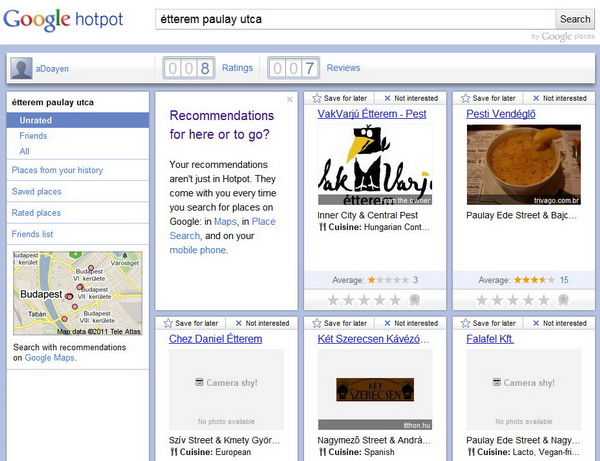Viewport: 600px width, 461px height.
Task: Select the All filter
Action: click(24, 151)
